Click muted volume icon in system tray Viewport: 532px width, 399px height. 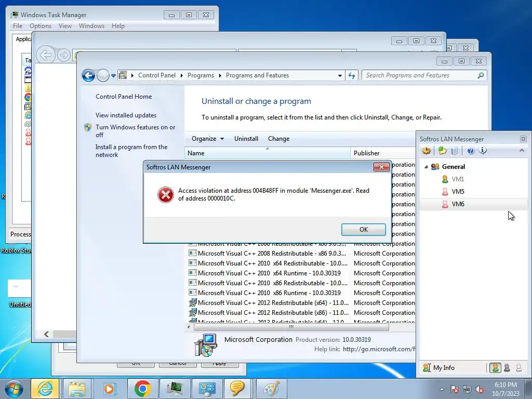tap(480, 389)
